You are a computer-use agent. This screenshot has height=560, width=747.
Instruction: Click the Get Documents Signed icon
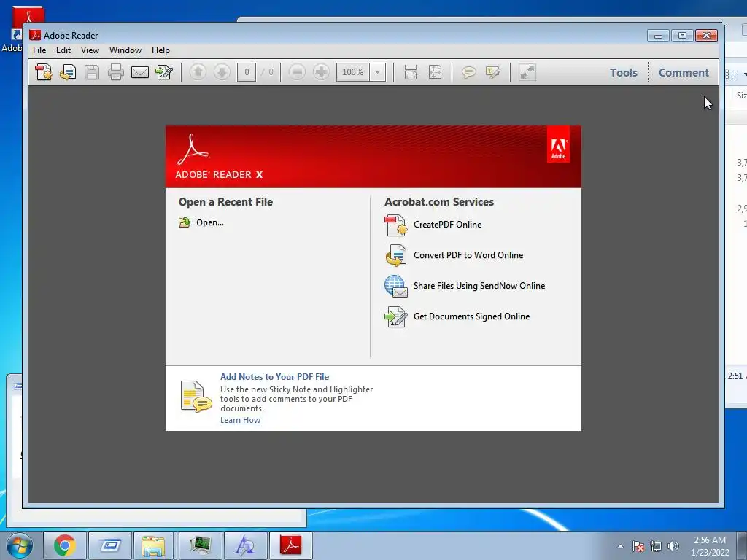point(395,316)
